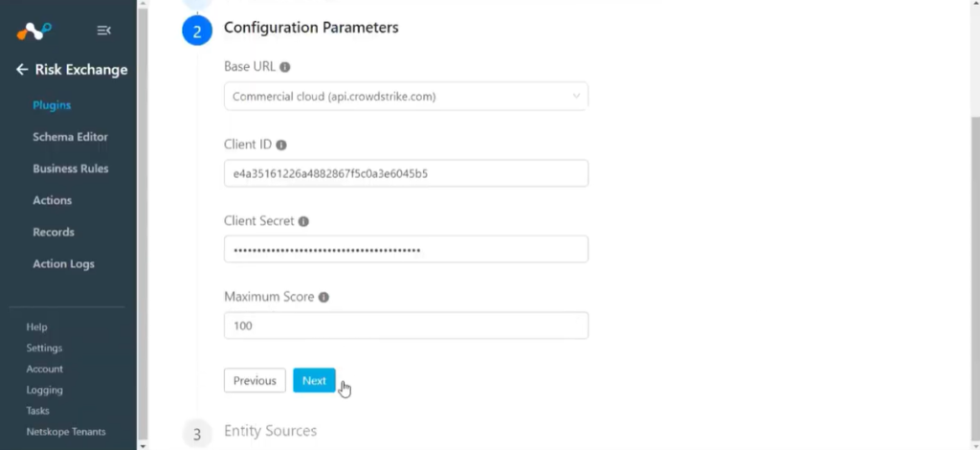Image resolution: width=980 pixels, height=450 pixels.
Task: Click the Client ID info icon
Action: click(281, 145)
